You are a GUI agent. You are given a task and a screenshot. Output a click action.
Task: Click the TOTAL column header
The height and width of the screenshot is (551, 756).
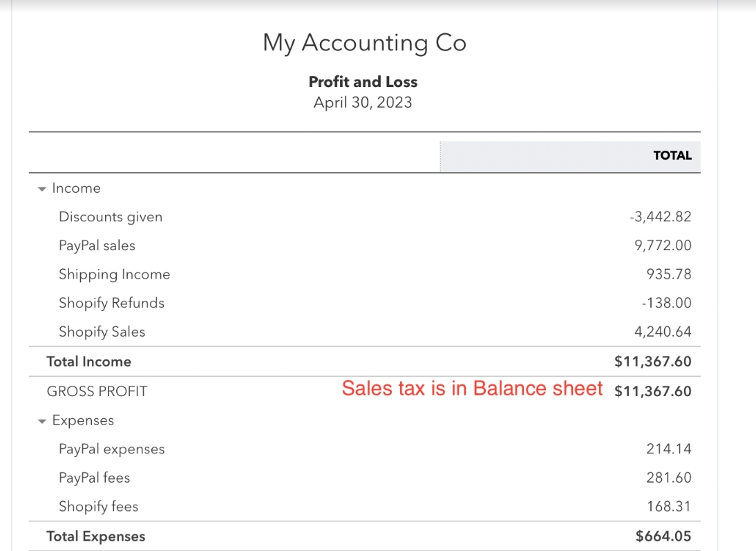[x=672, y=156]
